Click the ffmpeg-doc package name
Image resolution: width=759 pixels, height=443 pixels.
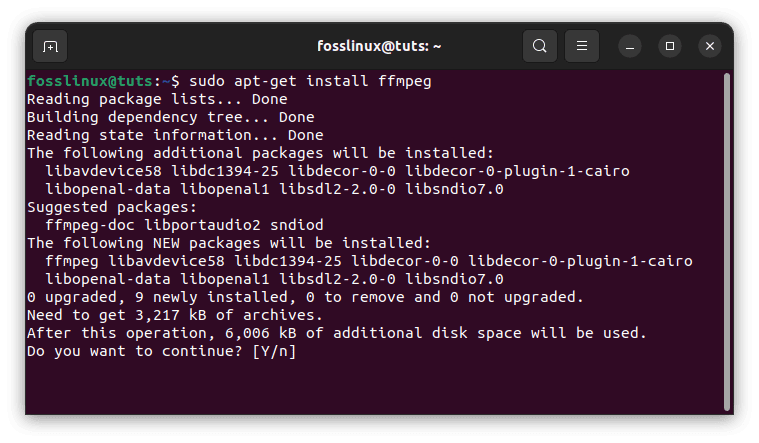(90, 225)
